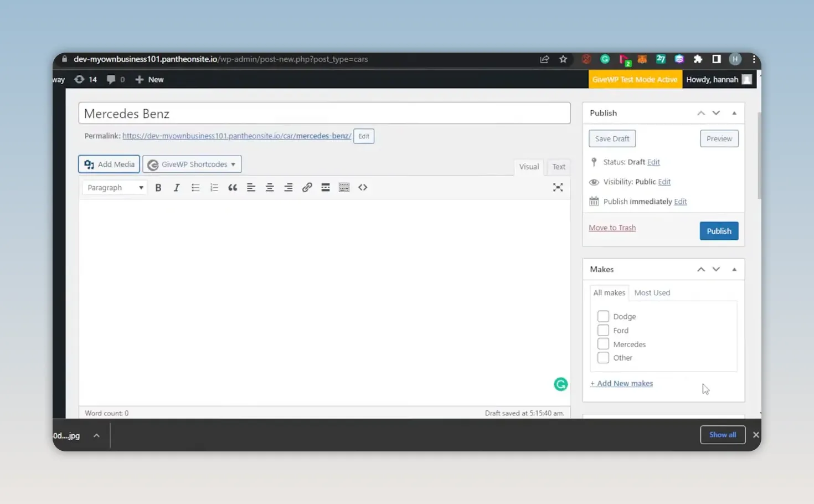The height and width of the screenshot is (504, 814).
Task: Move Publish panel down
Action: pyautogui.click(x=716, y=113)
